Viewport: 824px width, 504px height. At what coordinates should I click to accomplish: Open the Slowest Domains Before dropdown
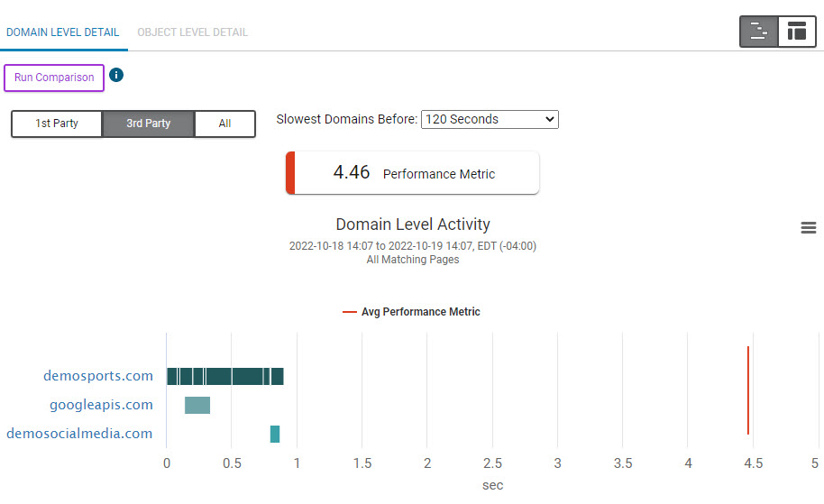click(x=490, y=119)
